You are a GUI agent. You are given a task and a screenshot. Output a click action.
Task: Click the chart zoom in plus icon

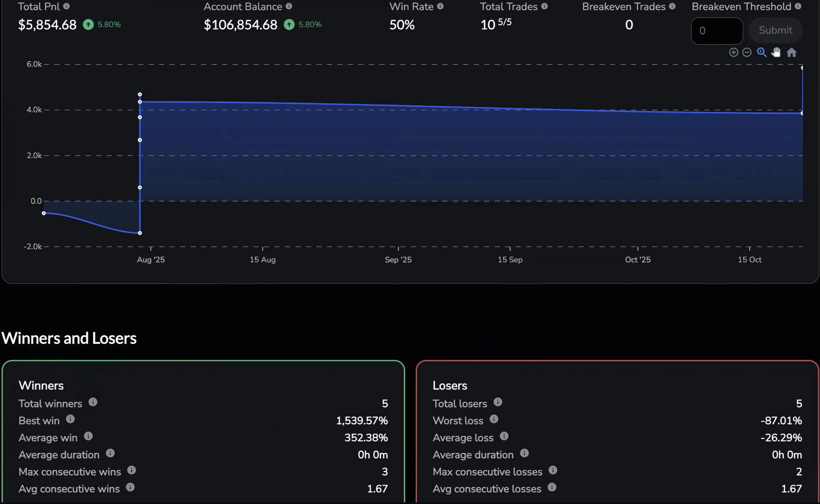[x=733, y=52]
